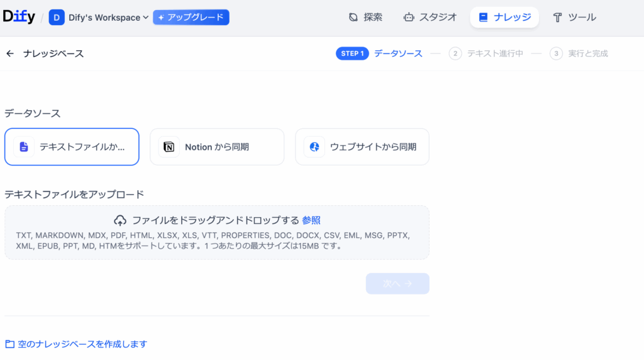Go to the ツール tab

click(574, 18)
